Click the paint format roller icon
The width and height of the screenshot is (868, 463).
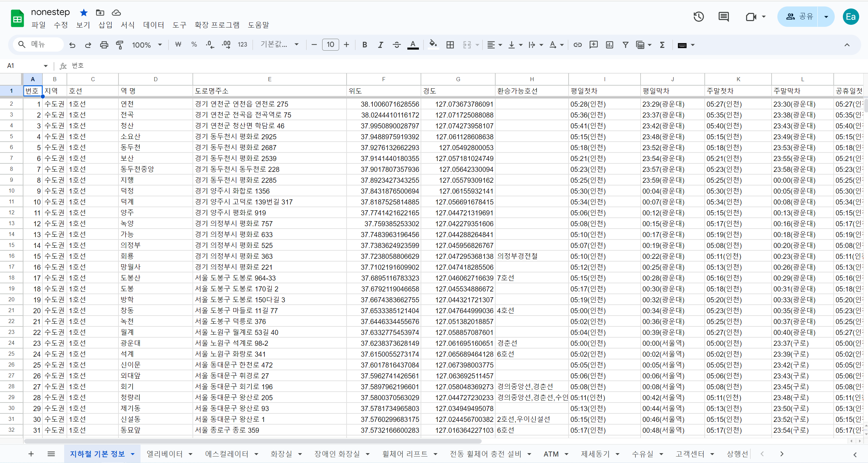click(x=120, y=45)
